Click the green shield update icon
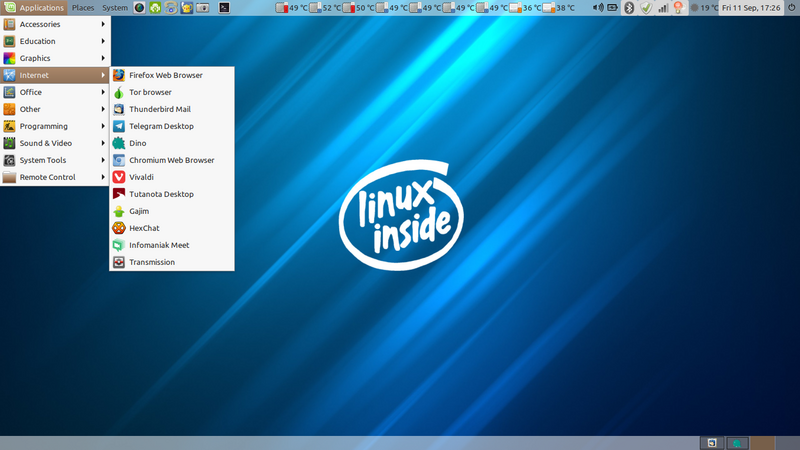The image size is (800, 450). tap(646, 8)
